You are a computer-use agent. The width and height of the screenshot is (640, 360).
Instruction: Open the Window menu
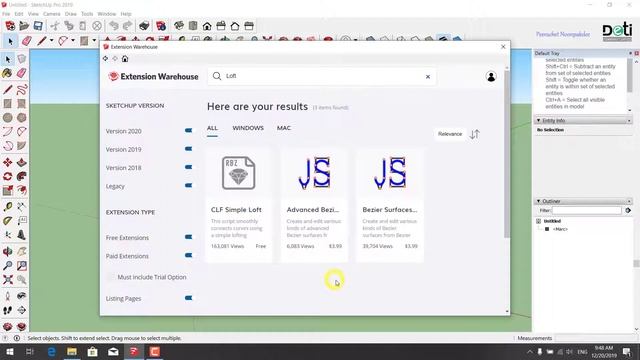[x=107, y=14]
